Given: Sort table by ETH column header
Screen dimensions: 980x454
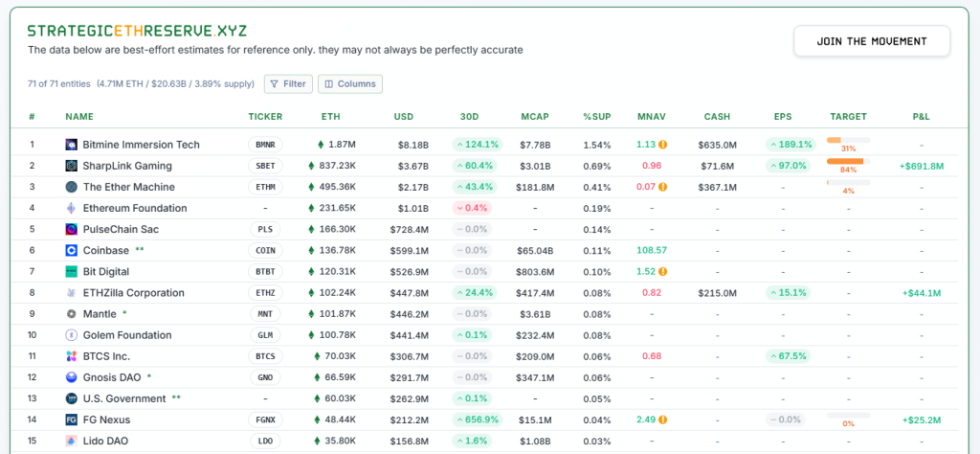Looking at the screenshot, I should (x=330, y=117).
